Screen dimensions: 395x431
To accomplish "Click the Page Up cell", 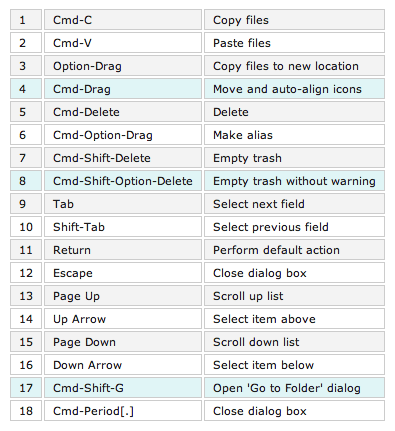I will tap(123, 296).
